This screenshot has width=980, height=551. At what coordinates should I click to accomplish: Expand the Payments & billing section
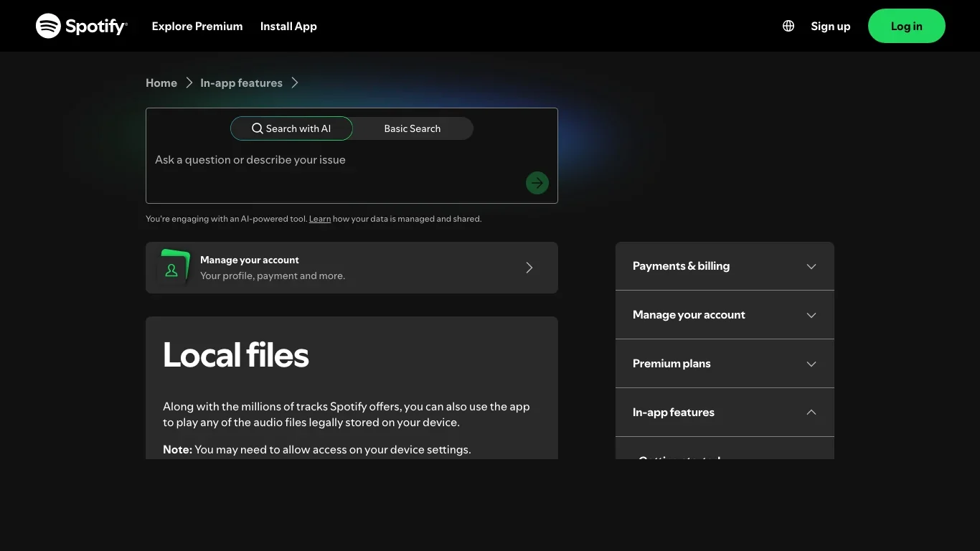725,266
